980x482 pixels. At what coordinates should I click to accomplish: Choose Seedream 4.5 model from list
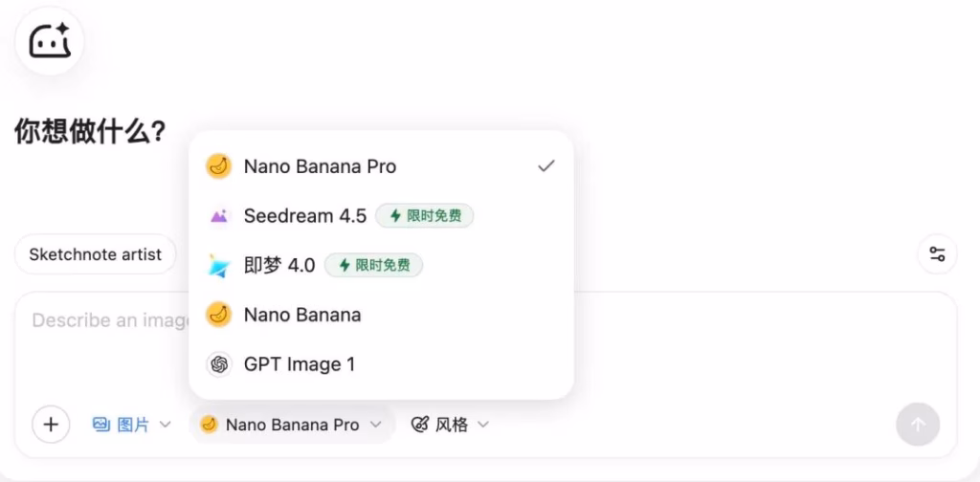[304, 216]
